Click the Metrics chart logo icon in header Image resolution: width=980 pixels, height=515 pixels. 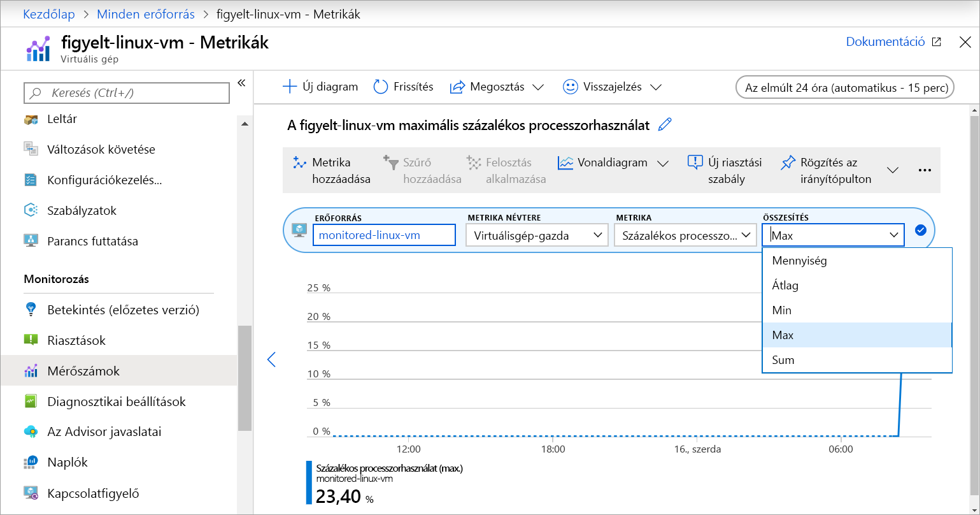38,48
